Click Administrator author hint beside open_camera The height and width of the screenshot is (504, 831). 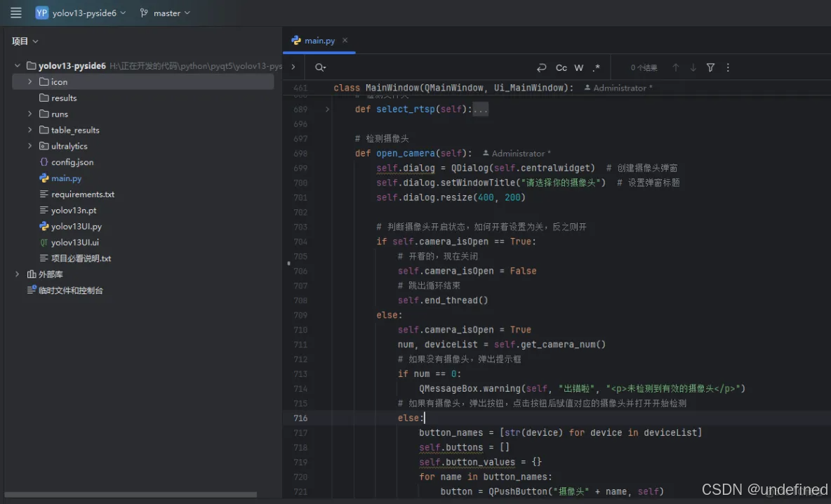pos(516,153)
